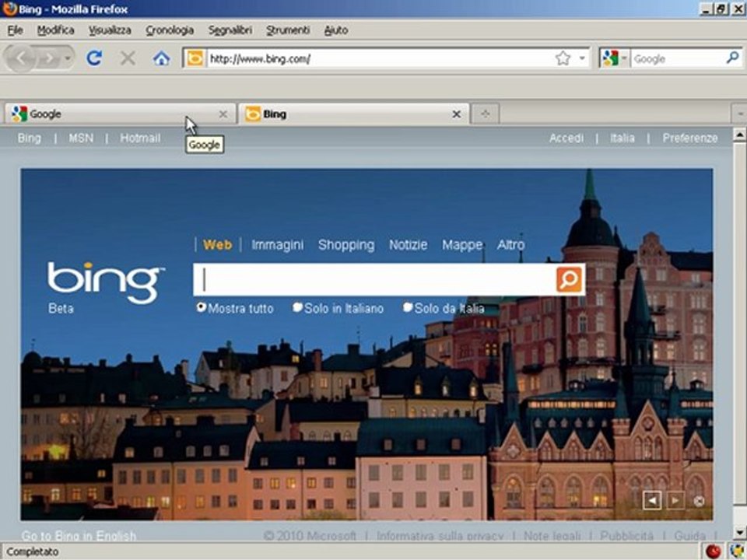The height and width of the screenshot is (560, 747).
Task: Open Informativa sulla privacy link
Action: point(440,536)
